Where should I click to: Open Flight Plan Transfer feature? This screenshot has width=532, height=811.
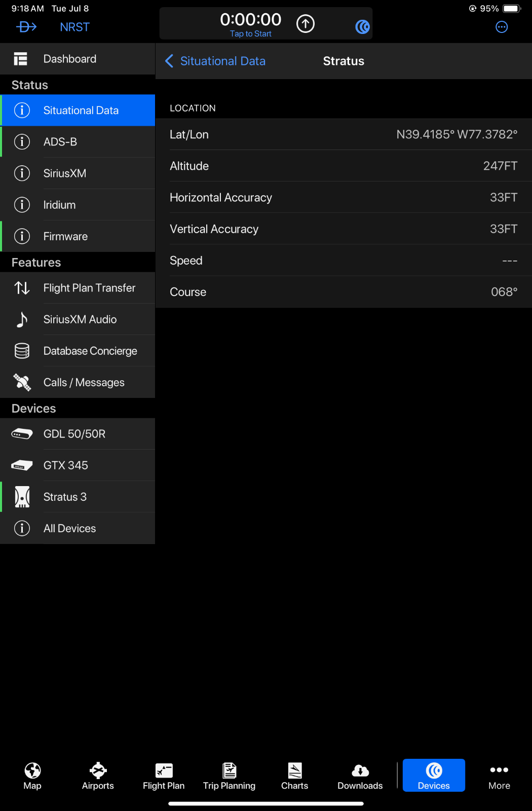tap(78, 288)
